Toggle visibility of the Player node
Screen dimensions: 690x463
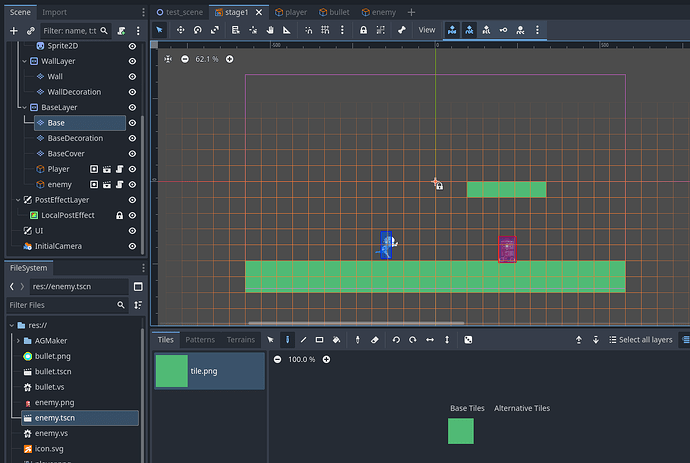(x=132, y=169)
